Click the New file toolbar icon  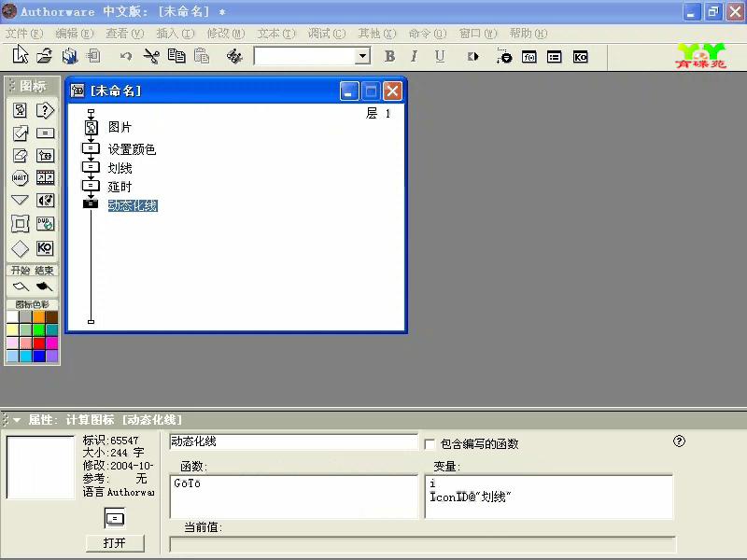[20, 55]
